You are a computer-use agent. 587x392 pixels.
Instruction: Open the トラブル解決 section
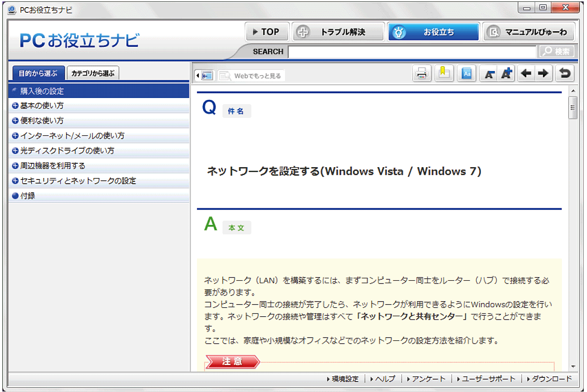tap(338, 32)
